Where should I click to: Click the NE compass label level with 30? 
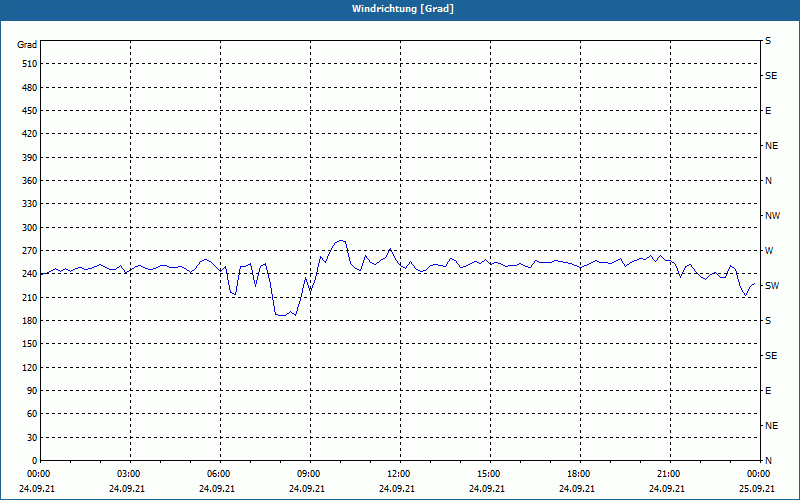(771, 426)
